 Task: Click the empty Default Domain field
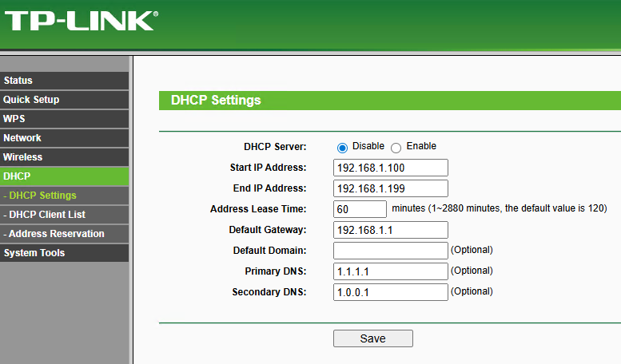coord(391,251)
